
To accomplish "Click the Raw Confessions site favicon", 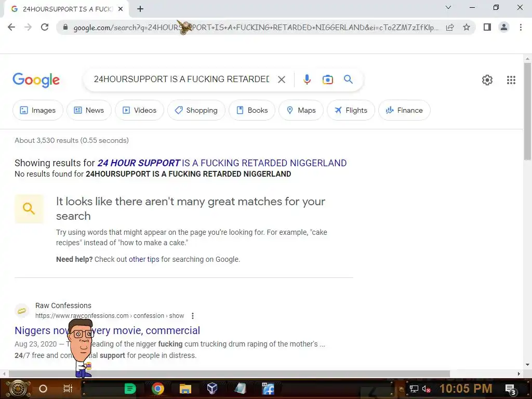I will [x=22, y=311].
